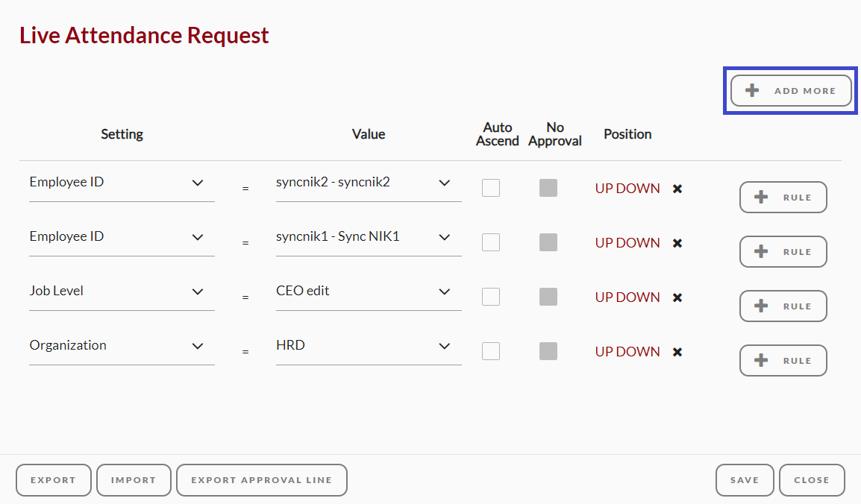Remove the Organization HRD row
861x504 pixels.
(677, 352)
